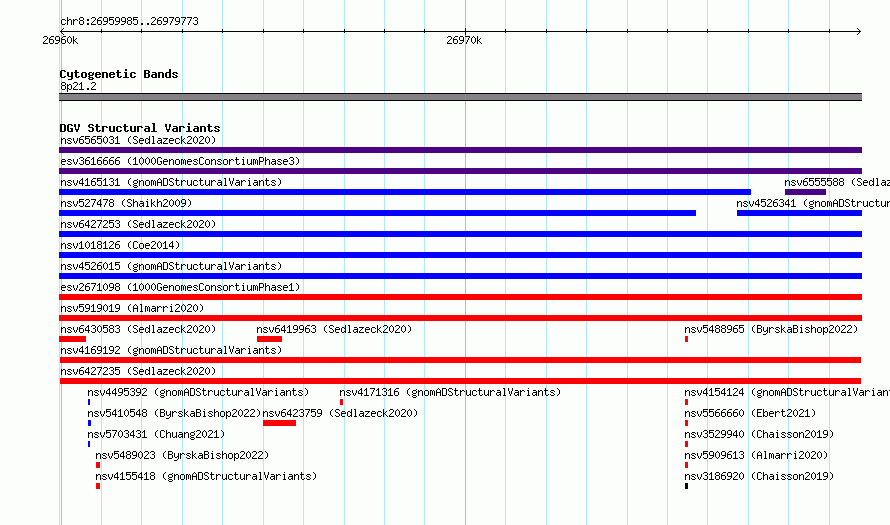This screenshot has height=525, width=890.
Task: Click the blue bar of nsv6427253
Action: [x=460, y=234]
